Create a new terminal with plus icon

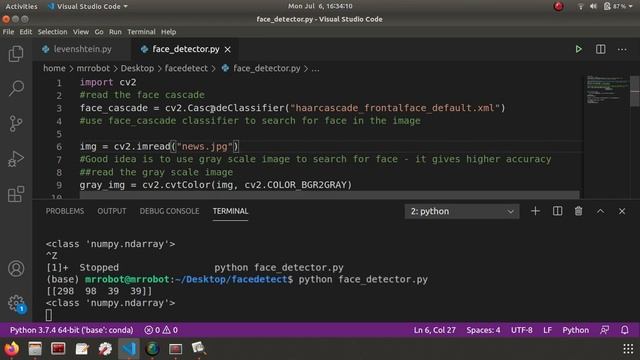tap(535, 211)
